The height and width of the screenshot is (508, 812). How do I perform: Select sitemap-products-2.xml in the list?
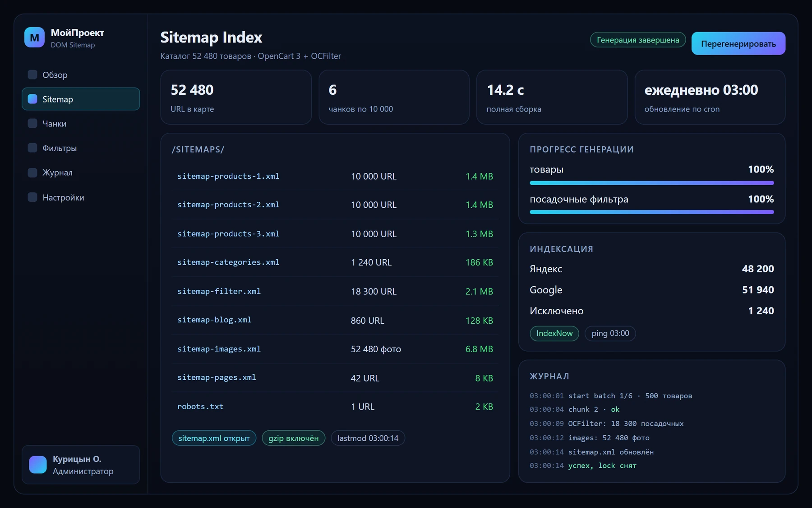[335, 205]
